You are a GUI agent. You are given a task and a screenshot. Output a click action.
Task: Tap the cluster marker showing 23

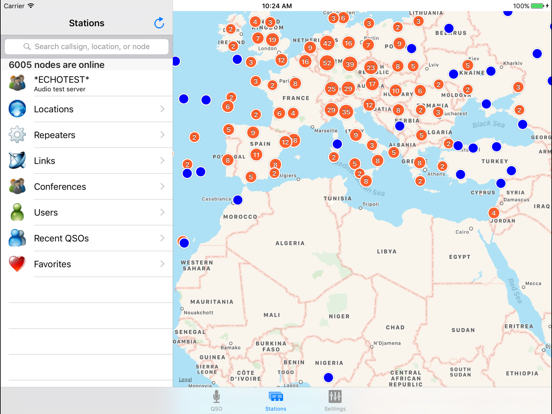[x=371, y=67]
